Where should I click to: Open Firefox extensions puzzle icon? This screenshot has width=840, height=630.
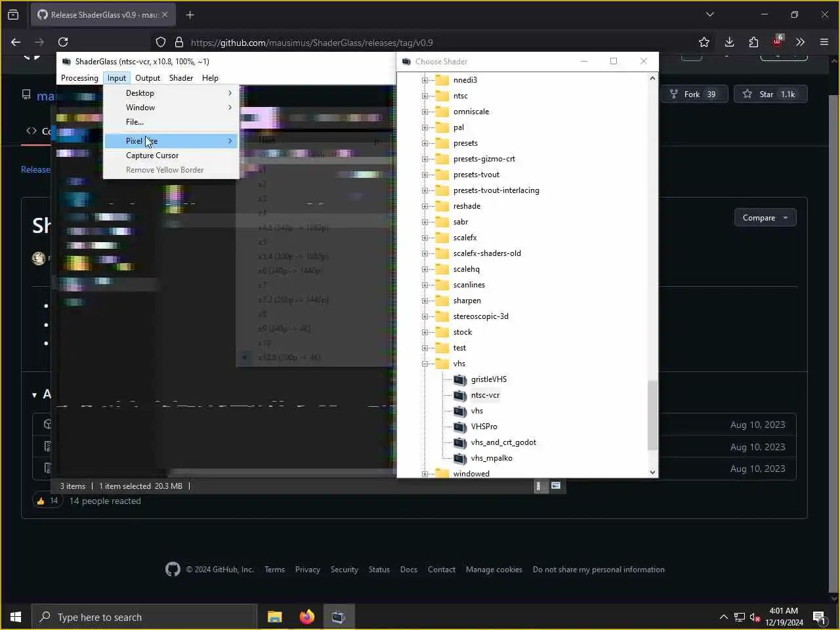pos(753,42)
